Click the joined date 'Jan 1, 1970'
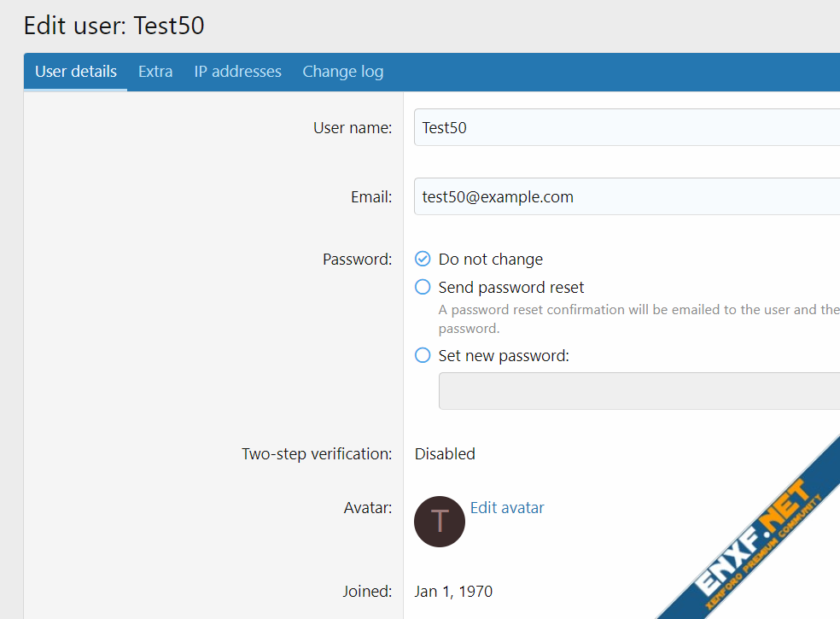Screen dimensions: 840x619 453,592
